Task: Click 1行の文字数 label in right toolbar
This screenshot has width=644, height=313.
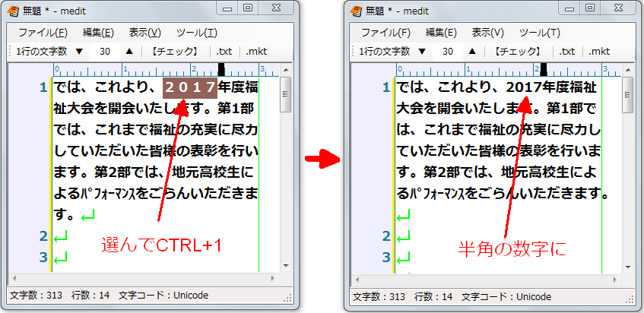Action: [385, 52]
